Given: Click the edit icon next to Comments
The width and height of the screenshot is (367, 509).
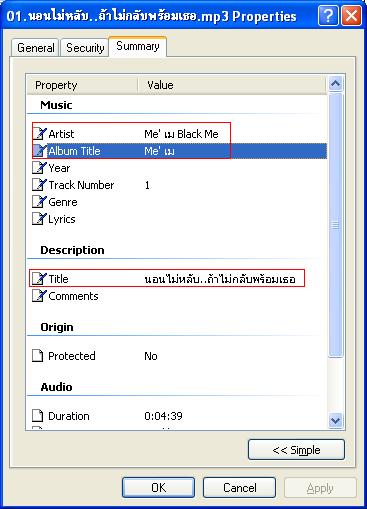Looking at the screenshot, I should coord(39,296).
